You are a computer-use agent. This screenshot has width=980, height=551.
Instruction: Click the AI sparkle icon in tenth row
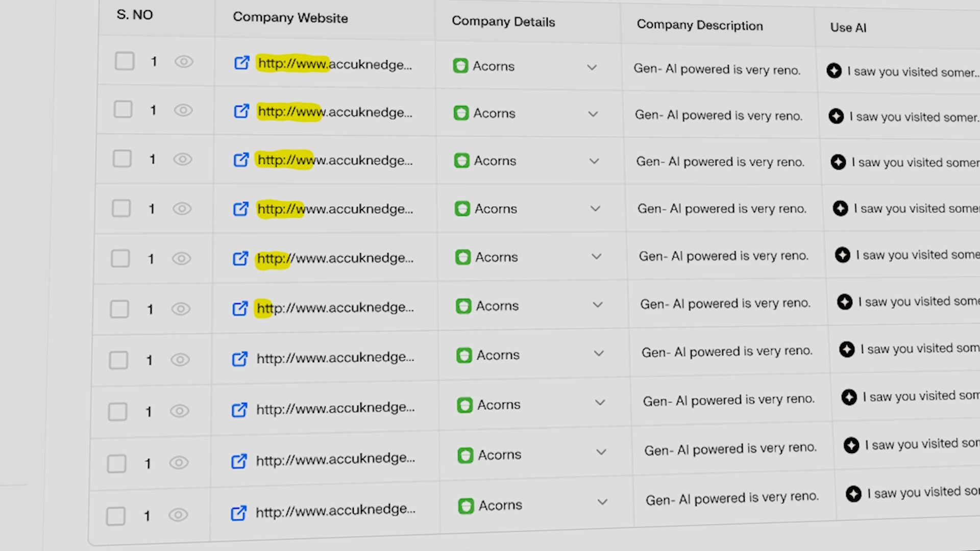[853, 494]
